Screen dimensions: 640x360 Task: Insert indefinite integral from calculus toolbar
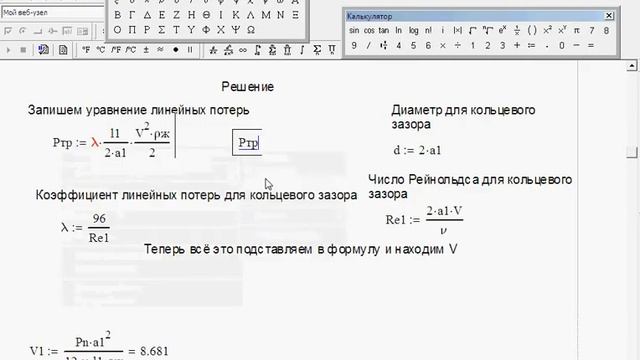[x=302, y=50]
